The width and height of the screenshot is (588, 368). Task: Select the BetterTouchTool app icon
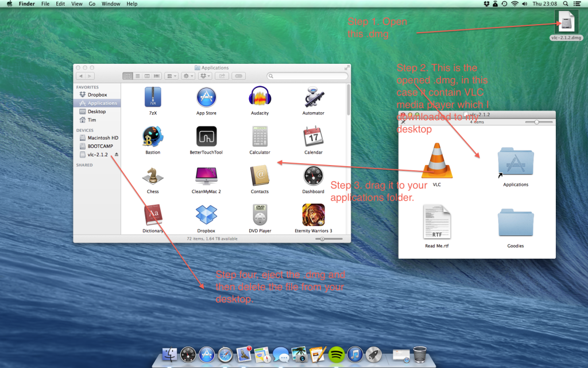coord(206,136)
